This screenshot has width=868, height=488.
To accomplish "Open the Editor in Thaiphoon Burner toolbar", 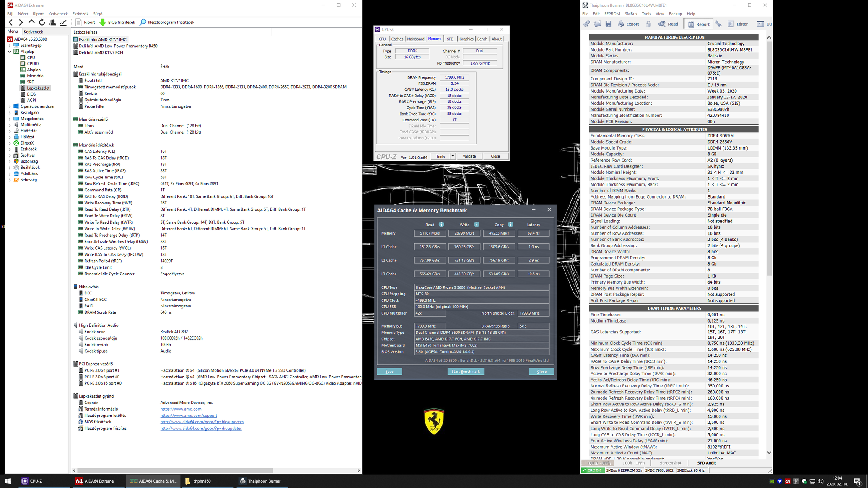I will pyautogui.click(x=738, y=24).
